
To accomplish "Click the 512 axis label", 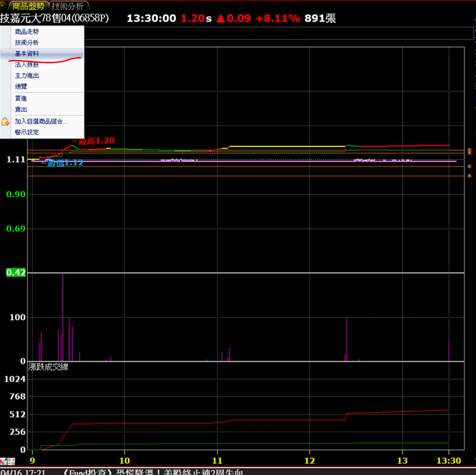I will 18,414.
